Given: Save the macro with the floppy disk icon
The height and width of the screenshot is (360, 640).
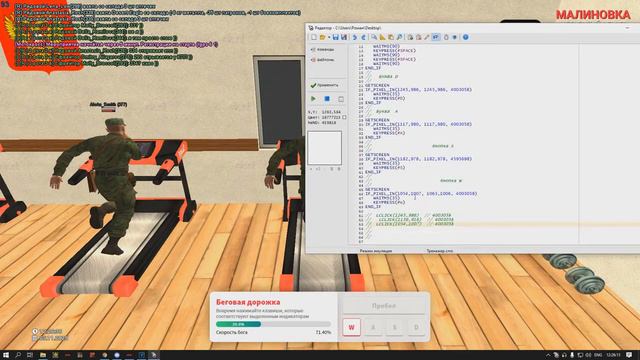Looking at the screenshot, I should [335, 37].
